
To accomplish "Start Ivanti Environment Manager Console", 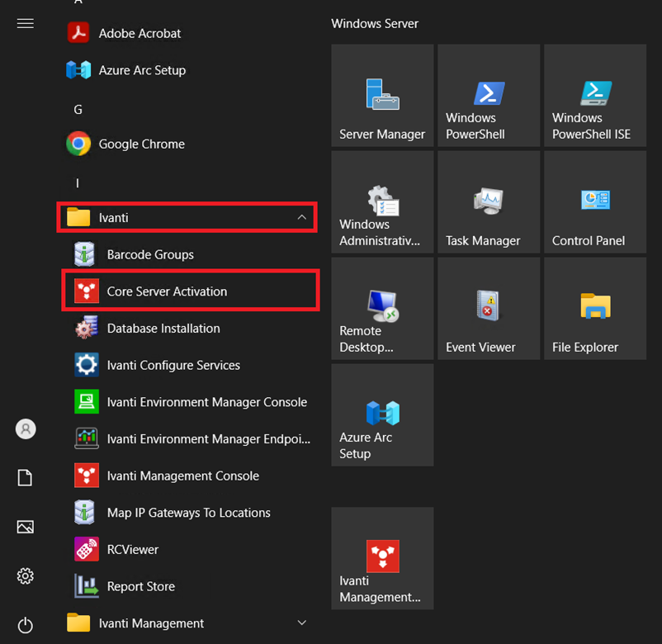I will click(x=206, y=402).
